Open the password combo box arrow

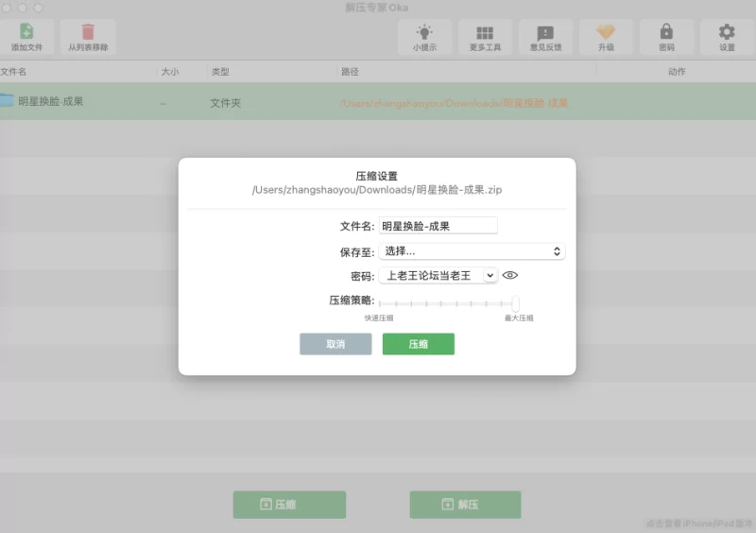[x=490, y=276]
